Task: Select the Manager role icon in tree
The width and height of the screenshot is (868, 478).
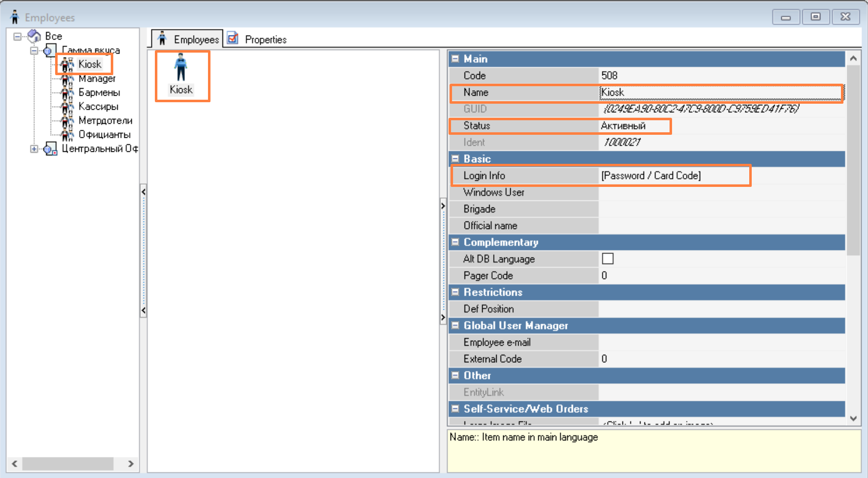Action: [x=67, y=79]
